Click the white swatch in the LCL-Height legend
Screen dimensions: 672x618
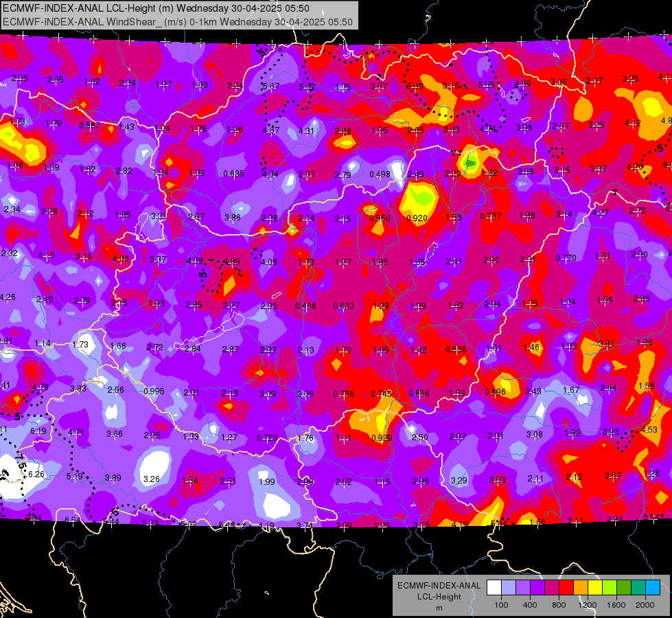[494, 587]
